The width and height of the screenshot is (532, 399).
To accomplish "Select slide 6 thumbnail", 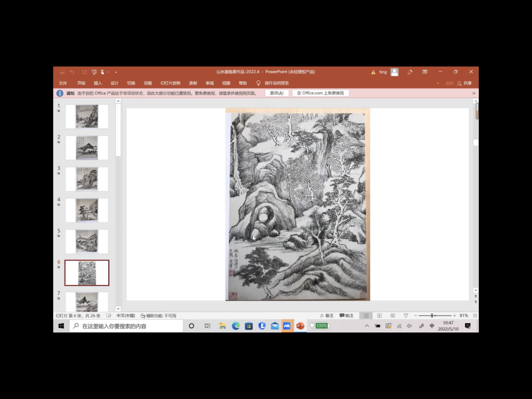I will [x=87, y=273].
